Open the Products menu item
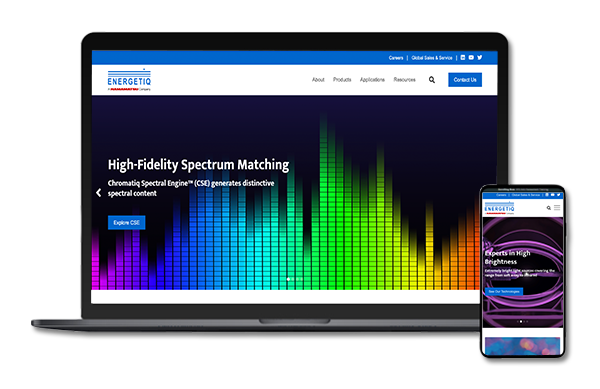Screen dimensions: 600x389 coord(342,80)
